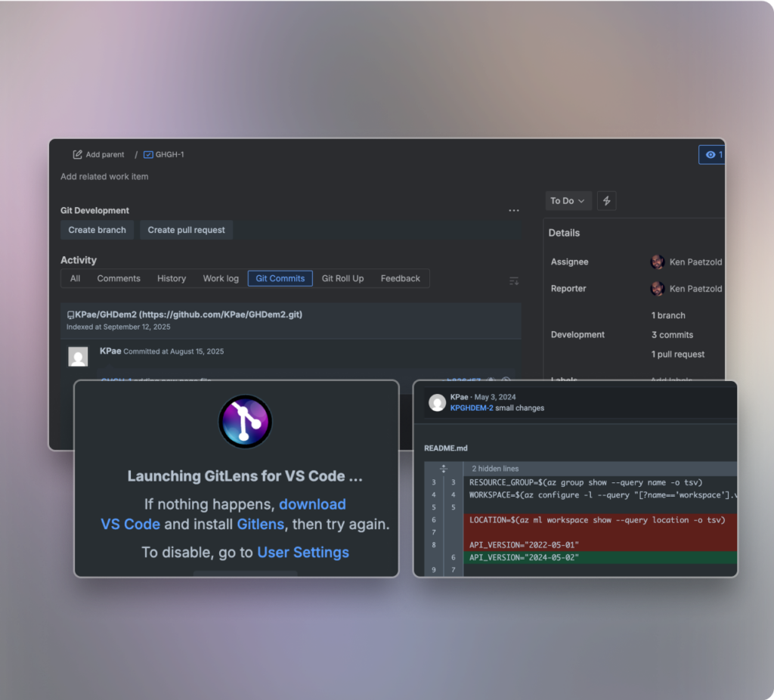
Task: Open the User Settings link in GitLens dialog
Action: (x=302, y=552)
